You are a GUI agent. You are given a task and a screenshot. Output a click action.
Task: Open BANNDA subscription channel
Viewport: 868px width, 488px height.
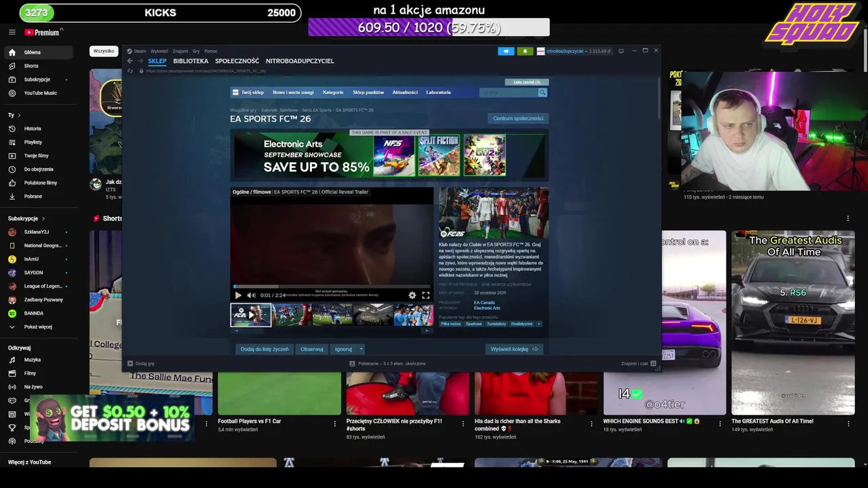[39, 313]
